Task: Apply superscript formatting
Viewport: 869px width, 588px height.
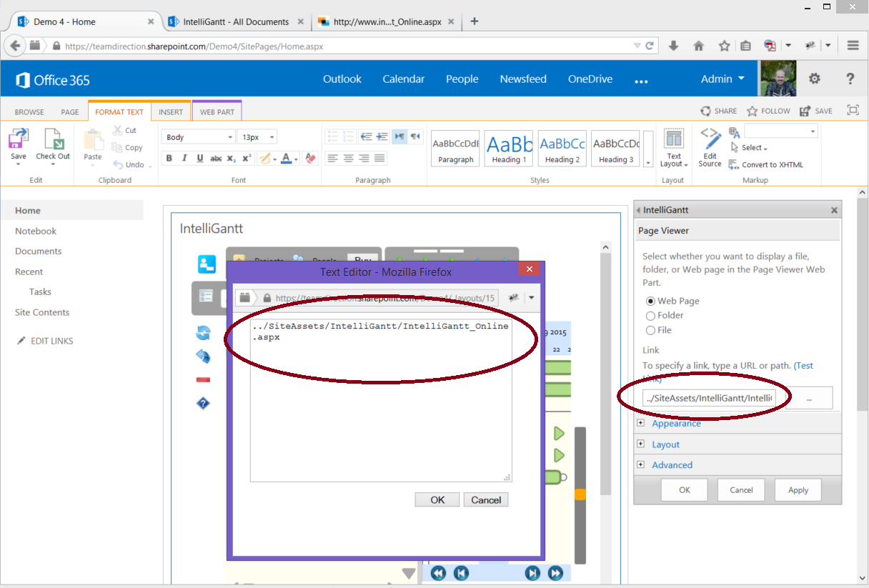Action: (x=247, y=158)
